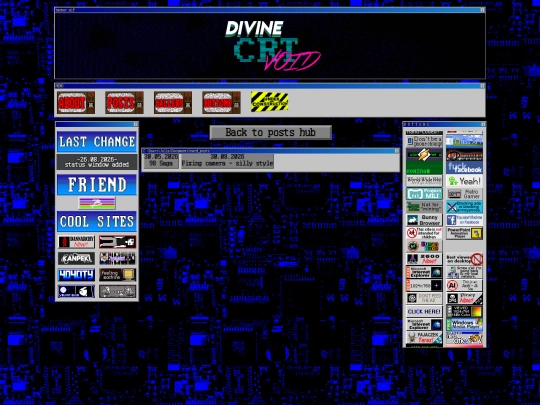Click the Best viewed on desktop badge
540x405 pixels.
[464, 259]
